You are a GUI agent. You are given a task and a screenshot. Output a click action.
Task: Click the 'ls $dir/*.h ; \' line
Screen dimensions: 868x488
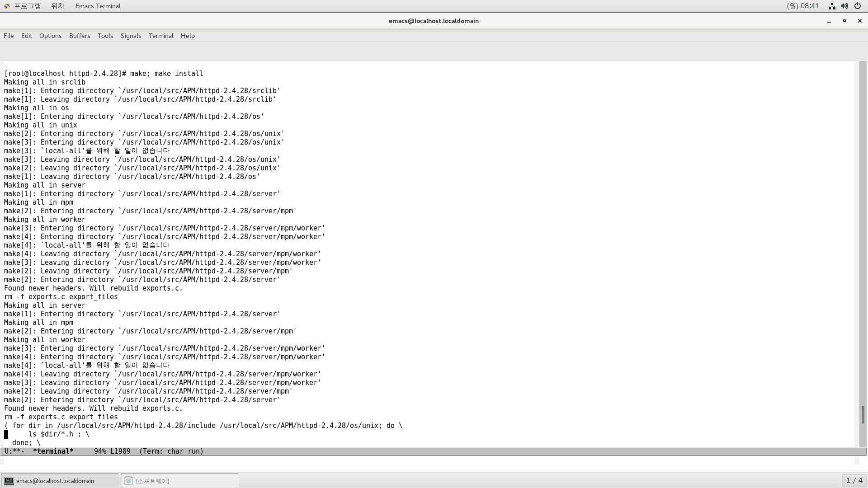tap(59, 434)
